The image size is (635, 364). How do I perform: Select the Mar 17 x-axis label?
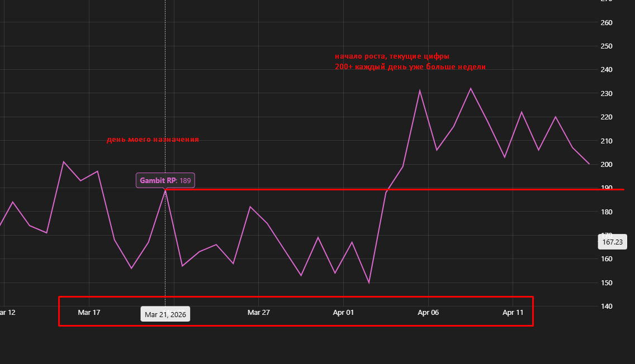[x=89, y=313]
